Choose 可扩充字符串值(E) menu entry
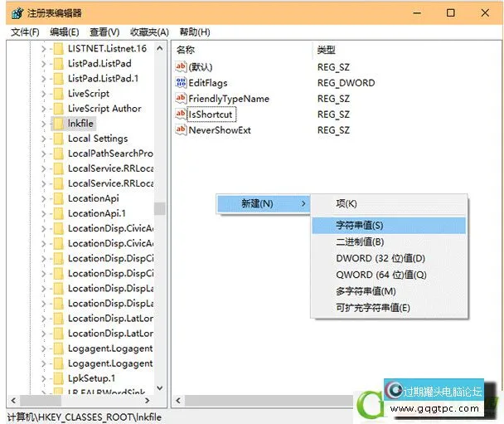Screen dimensions: 504x424 (389, 308)
